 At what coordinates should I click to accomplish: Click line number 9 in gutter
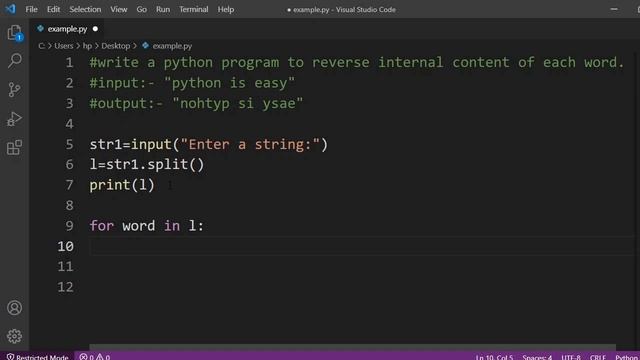69,226
